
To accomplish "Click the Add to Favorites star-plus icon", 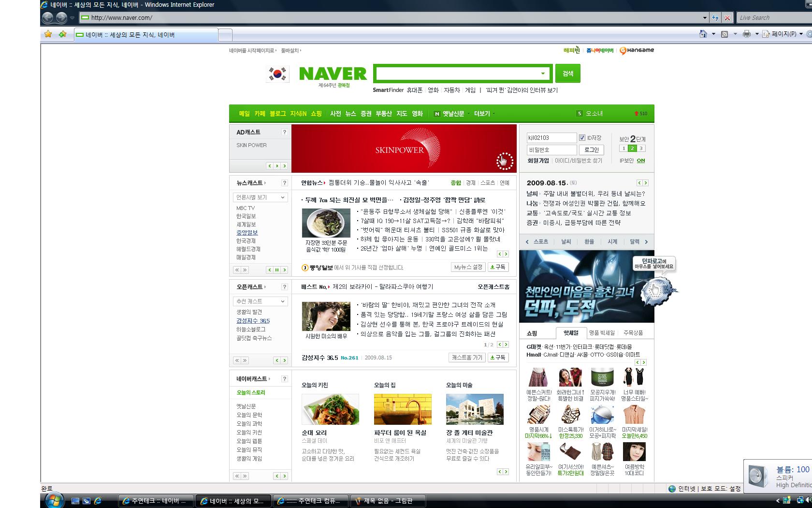I will (62, 34).
